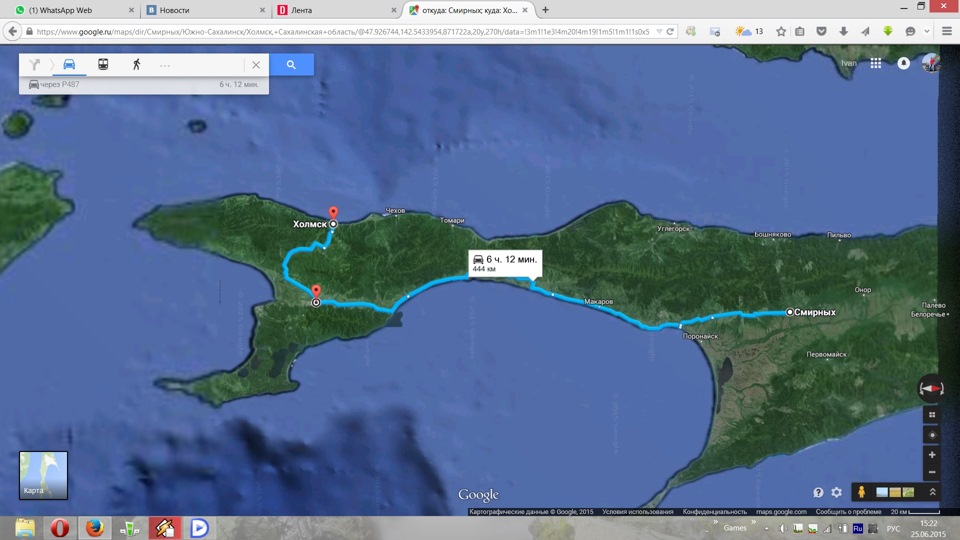Click the Холмск destination marker pin
Viewport: 960px width, 540px height.
[x=333, y=212]
